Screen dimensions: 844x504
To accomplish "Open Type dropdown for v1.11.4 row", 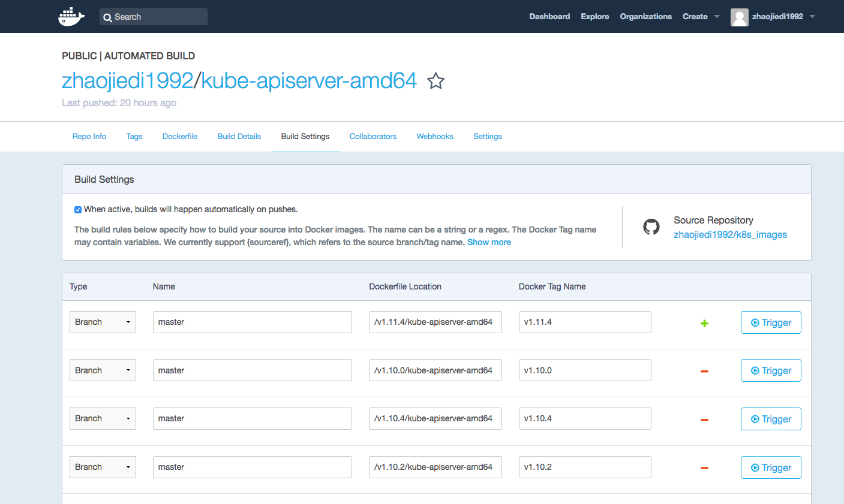I will click(103, 322).
